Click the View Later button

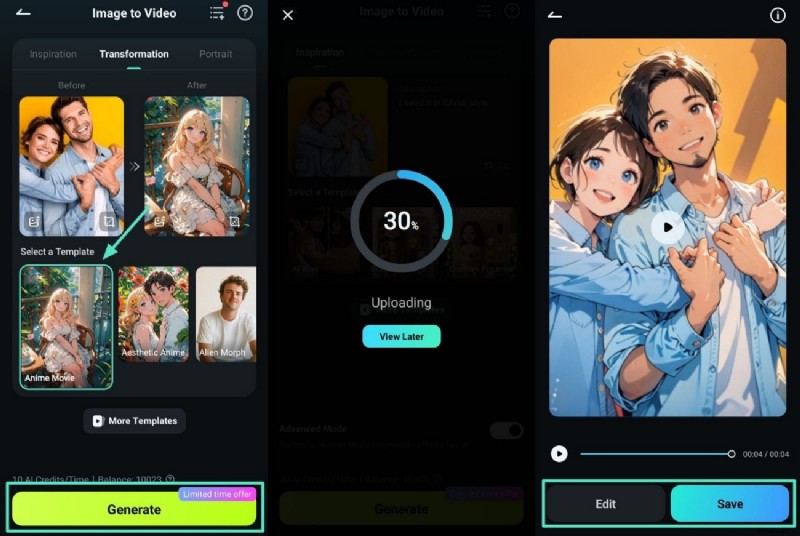tap(402, 337)
